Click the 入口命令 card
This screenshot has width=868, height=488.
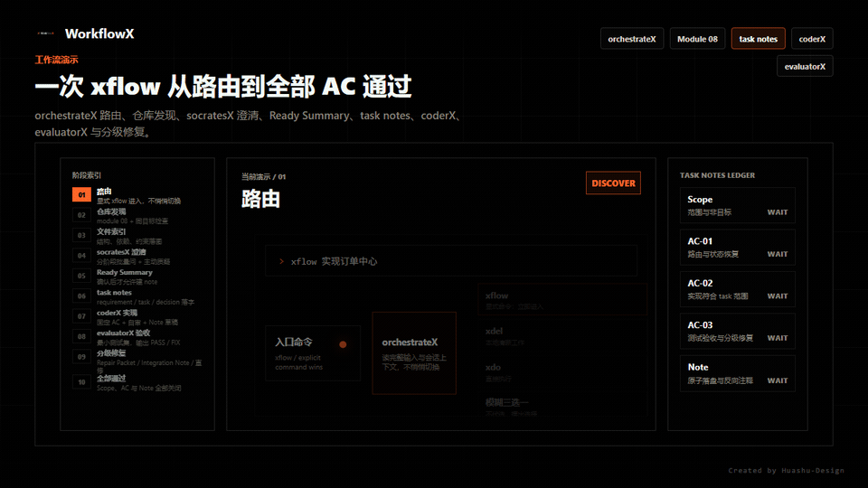click(313, 353)
